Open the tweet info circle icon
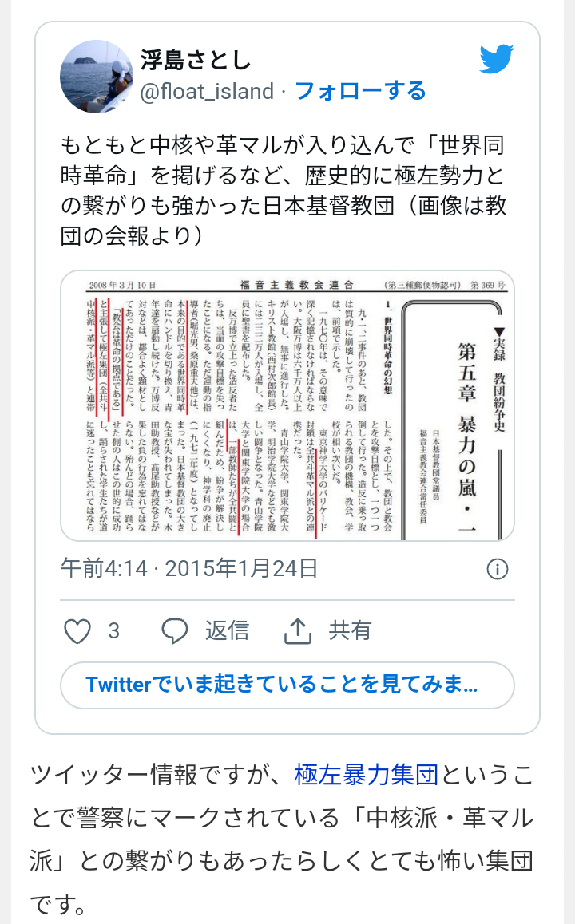 (x=498, y=569)
